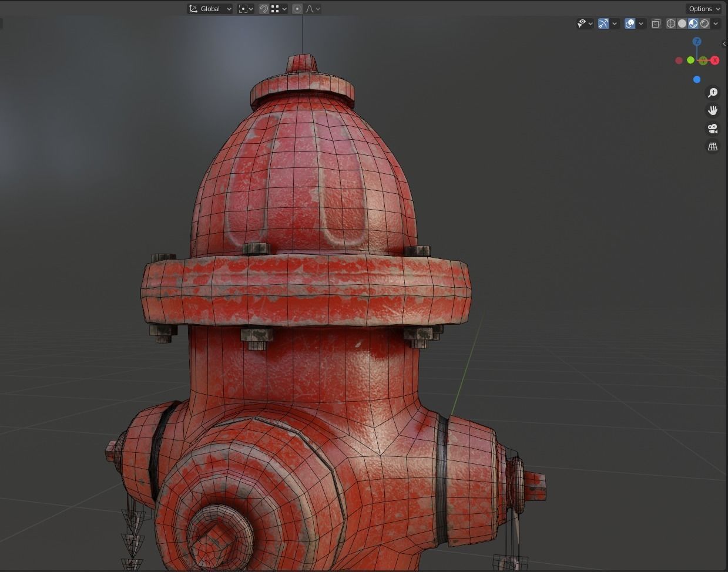The image size is (728, 572).
Task: Expand the viewport shading options dropdown
Action: coord(716,23)
